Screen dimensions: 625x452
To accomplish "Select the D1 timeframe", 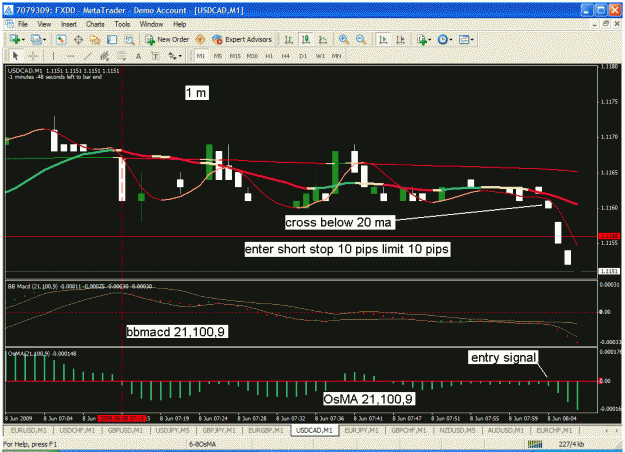I will (x=303, y=56).
